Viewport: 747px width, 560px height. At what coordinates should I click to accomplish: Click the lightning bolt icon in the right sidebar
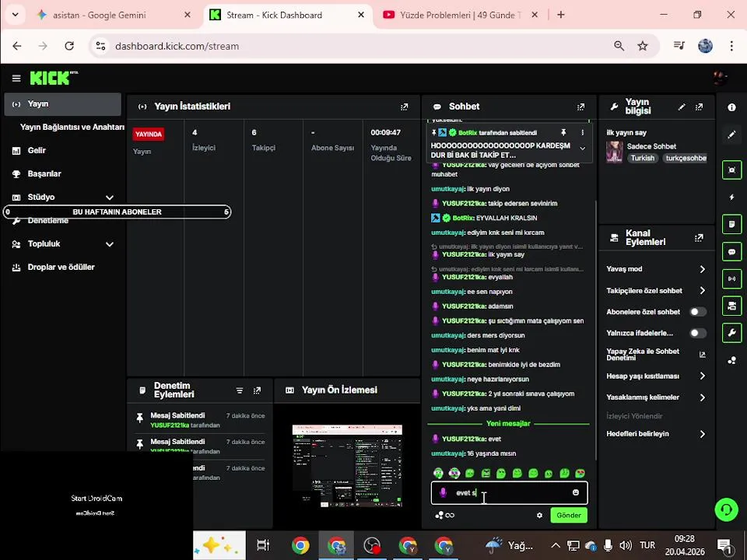[731, 197]
